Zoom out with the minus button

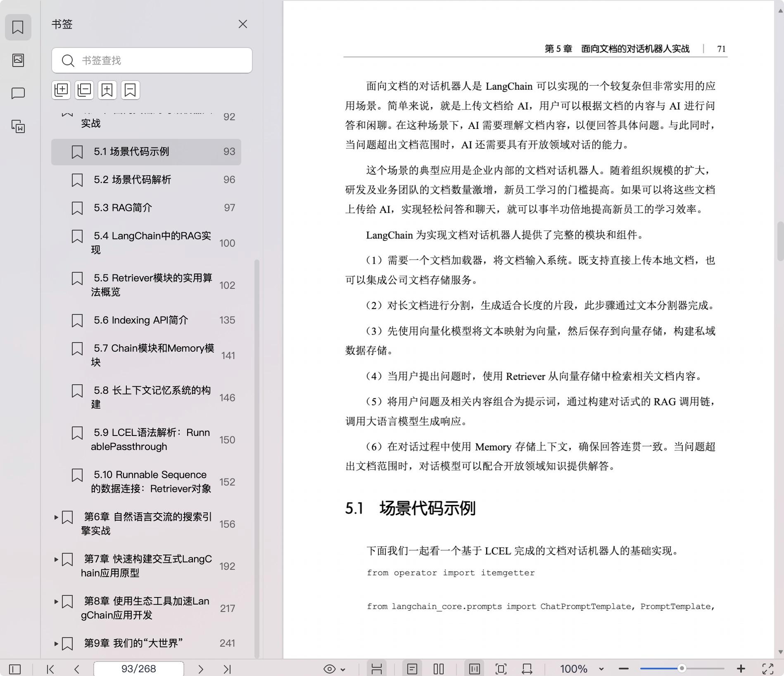click(624, 669)
